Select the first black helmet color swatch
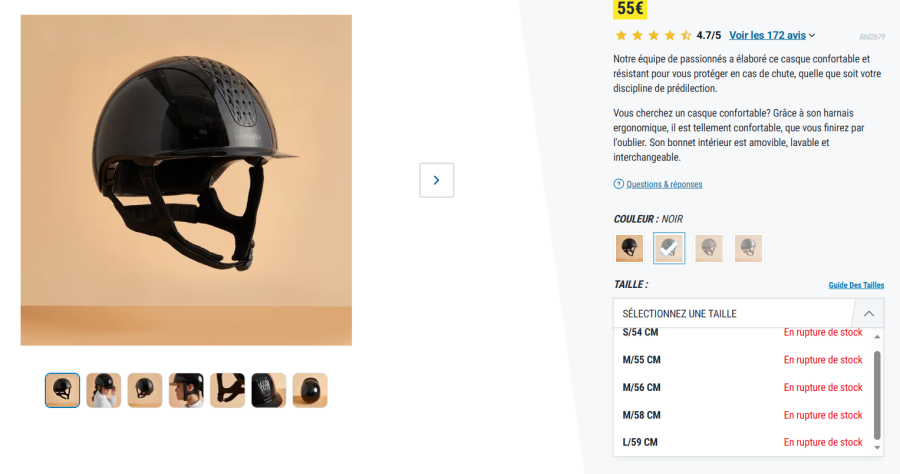900x474 pixels. pos(629,248)
